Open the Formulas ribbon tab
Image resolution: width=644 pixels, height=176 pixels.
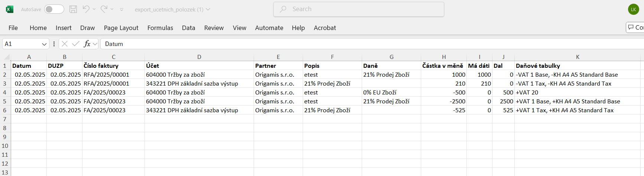tap(160, 28)
